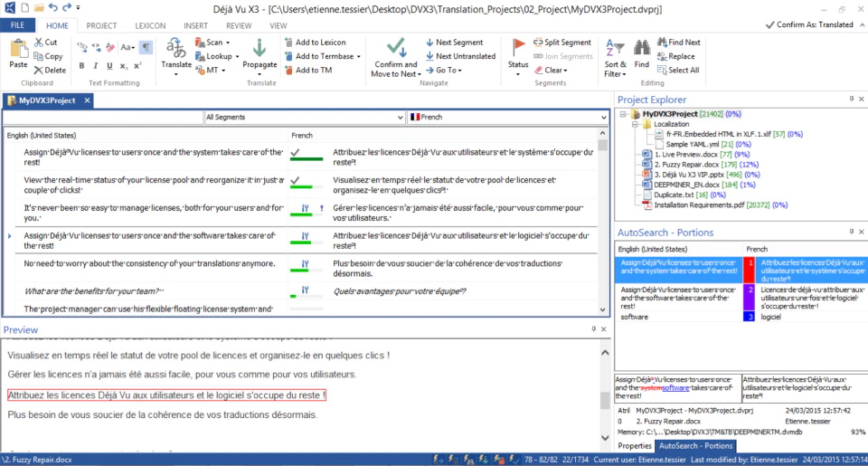Copy the selection to clipboard

(x=48, y=56)
